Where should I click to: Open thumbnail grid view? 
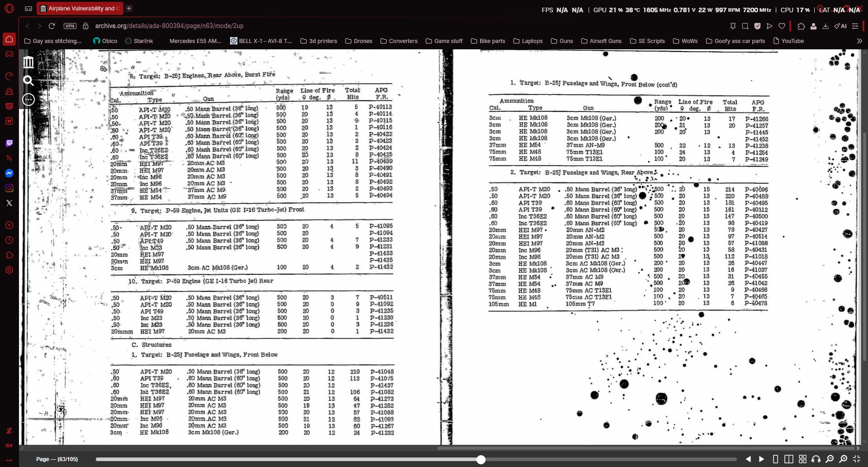(x=802, y=459)
